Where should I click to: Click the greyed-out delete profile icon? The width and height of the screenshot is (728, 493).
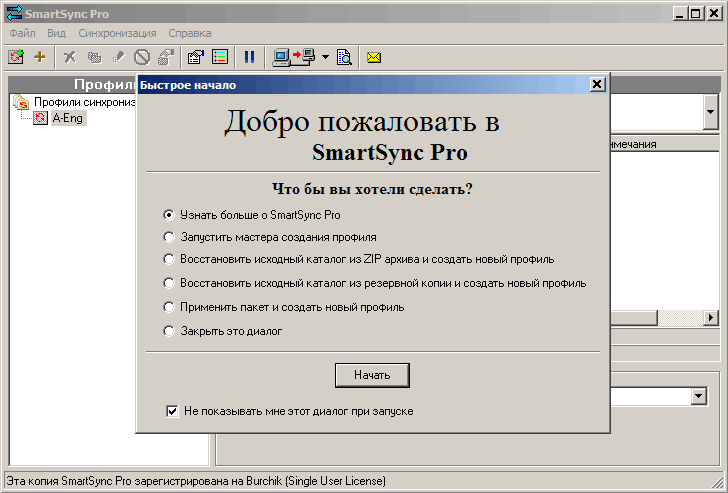point(70,57)
